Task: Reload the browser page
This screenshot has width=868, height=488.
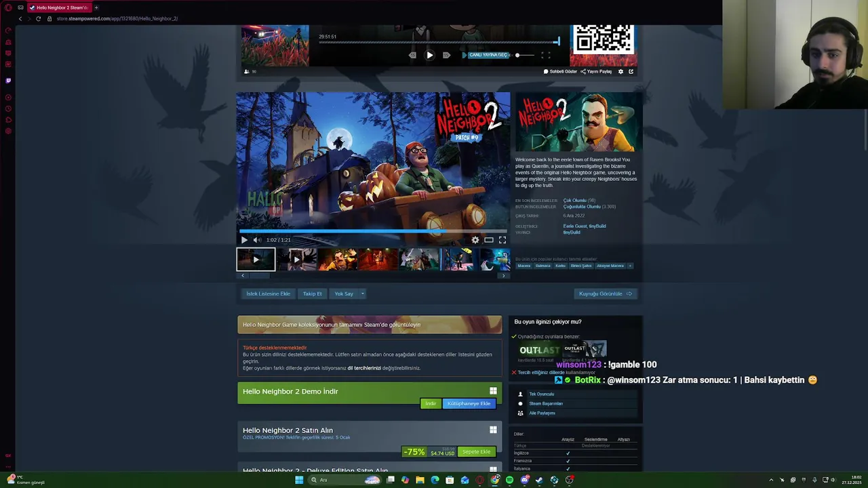Action: pyautogui.click(x=38, y=18)
